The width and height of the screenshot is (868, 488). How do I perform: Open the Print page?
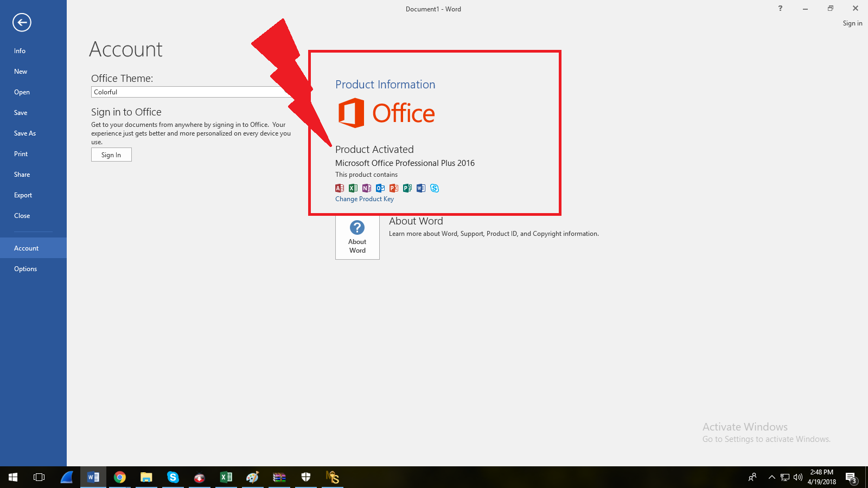33,154
